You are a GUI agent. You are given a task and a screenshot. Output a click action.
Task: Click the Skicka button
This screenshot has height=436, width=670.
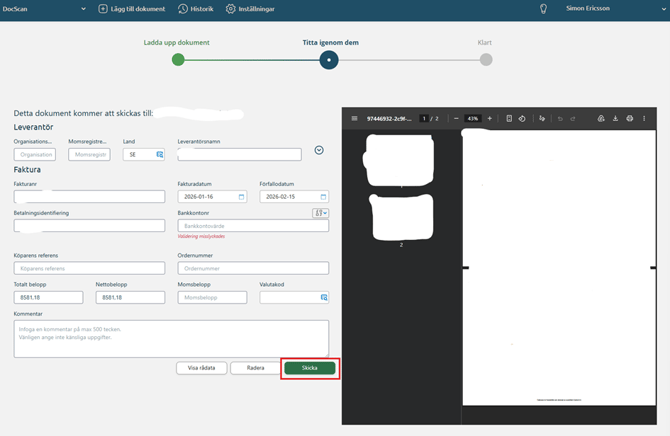tap(310, 368)
